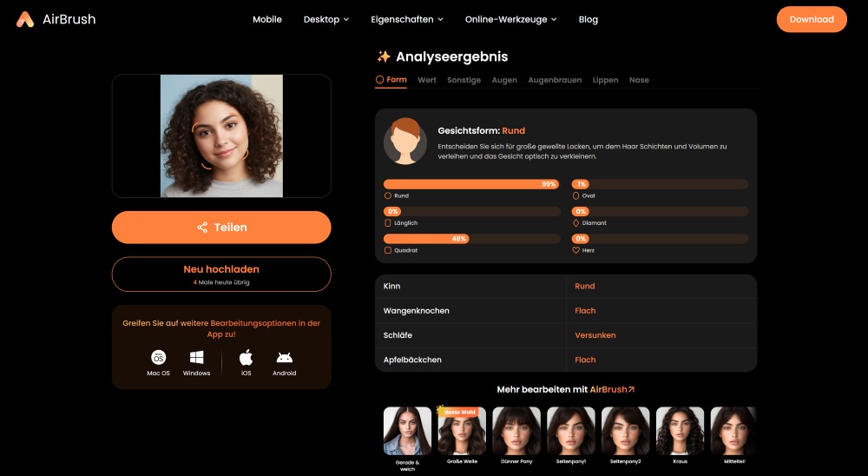Select the Seitenpony2 hairstyle thumbnail

pyautogui.click(x=626, y=431)
